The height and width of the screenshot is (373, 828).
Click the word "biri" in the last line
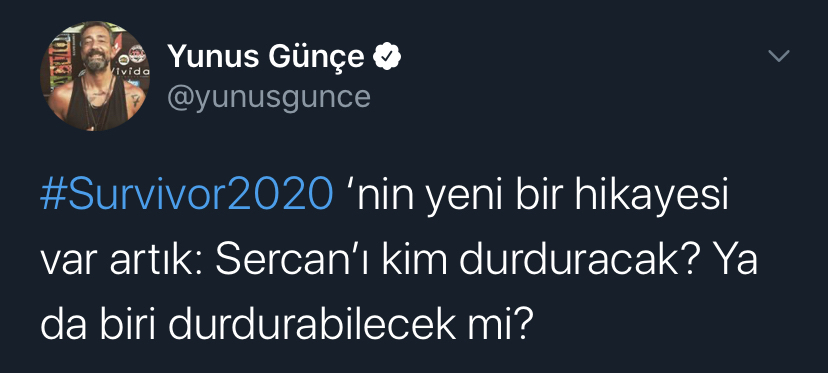129,326
